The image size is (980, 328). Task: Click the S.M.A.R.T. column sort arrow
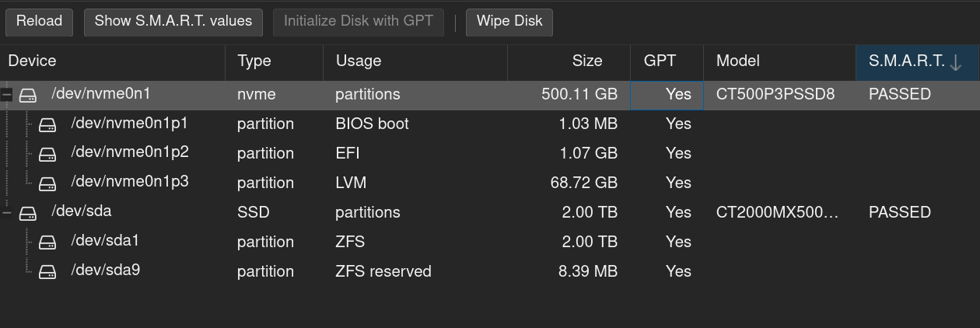coord(956,63)
